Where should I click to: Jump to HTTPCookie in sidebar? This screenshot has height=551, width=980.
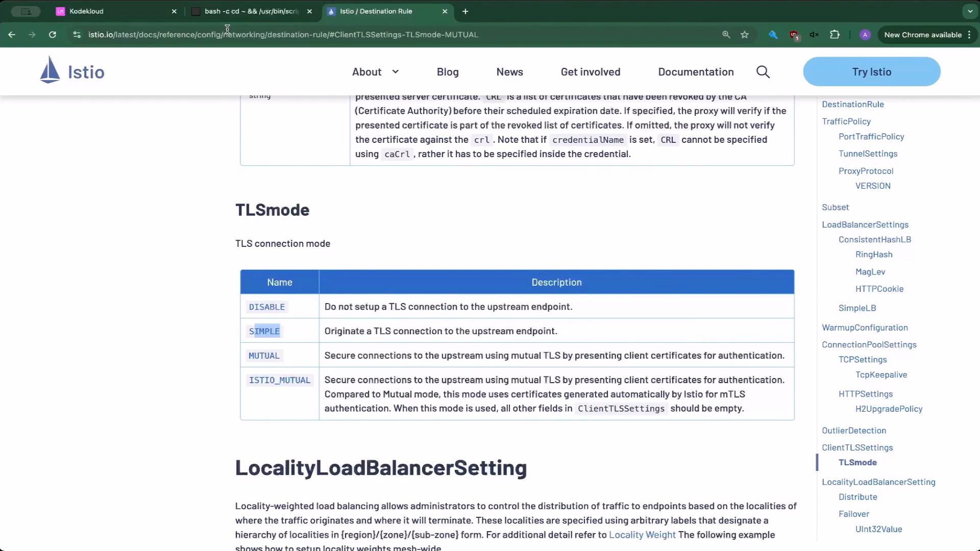(x=879, y=289)
